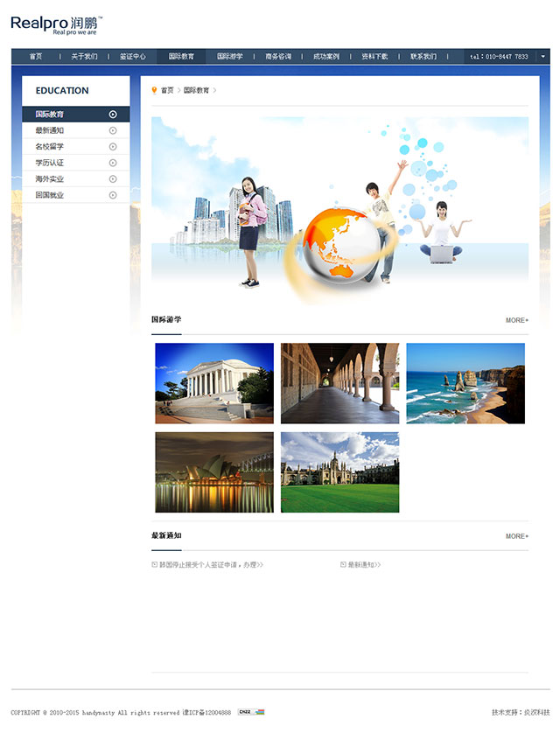Go to 成功案例 in the top navigation
This screenshot has height=733, width=560.
326,56
